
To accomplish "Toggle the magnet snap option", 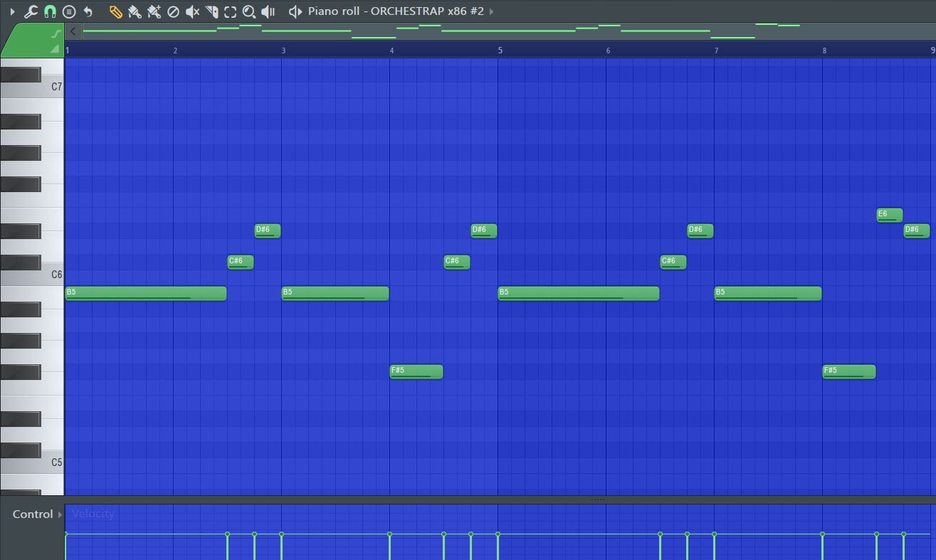I will tap(50, 11).
